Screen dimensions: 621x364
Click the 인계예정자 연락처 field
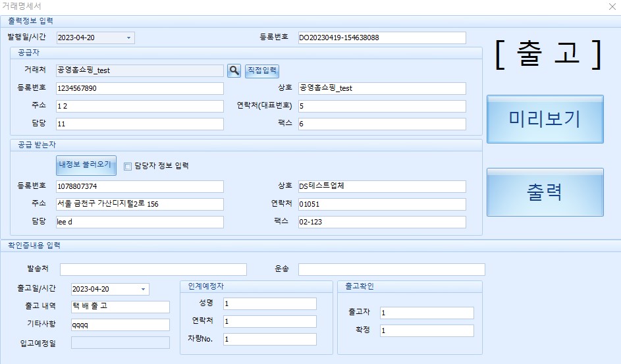click(x=270, y=322)
